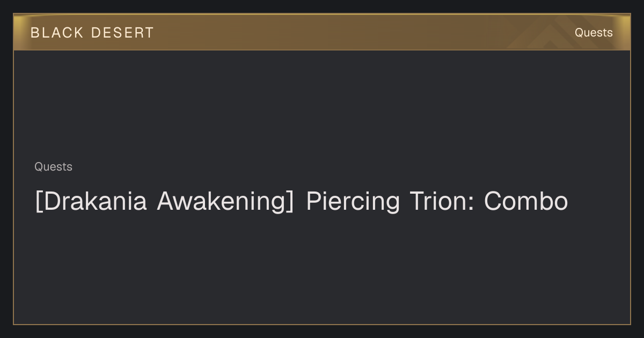Click the word Trion in the heading
The width and height of the screenshot is (644, 338).
pos(442,202)
